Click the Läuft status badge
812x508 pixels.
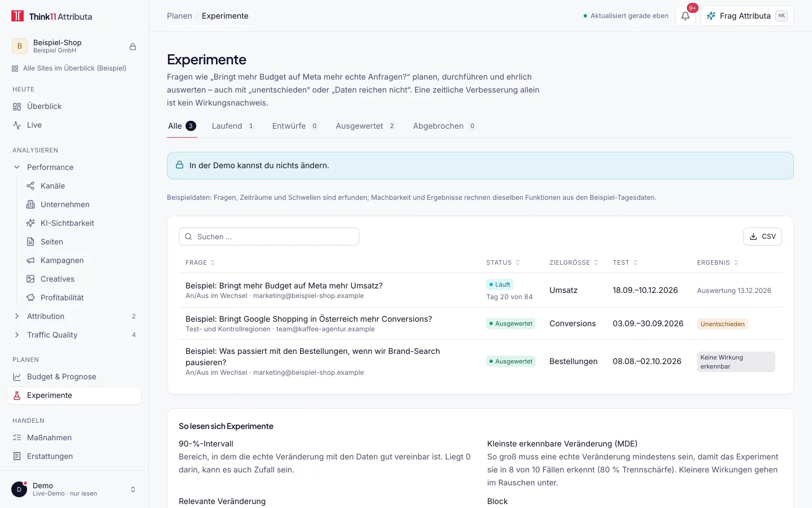[x=500, y=284]
